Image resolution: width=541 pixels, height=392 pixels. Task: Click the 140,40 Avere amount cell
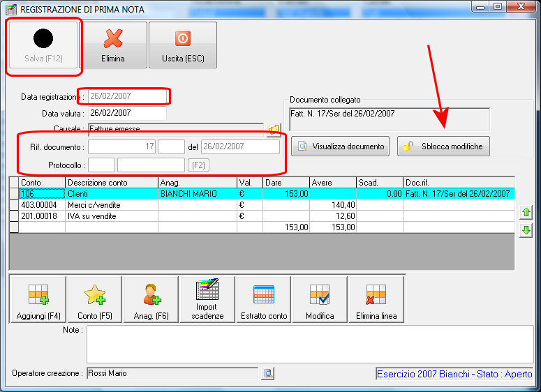[333, 205]
